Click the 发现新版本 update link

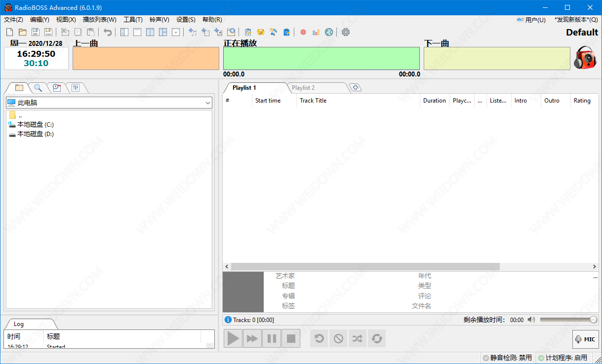[576, 20]
